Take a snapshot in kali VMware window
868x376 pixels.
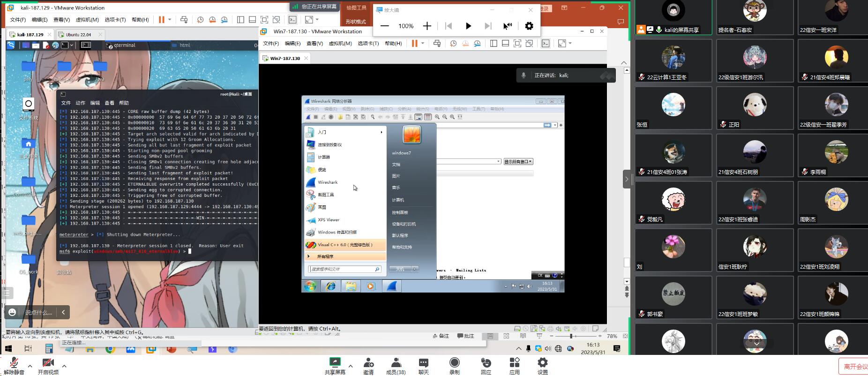(x=200, y=20)
